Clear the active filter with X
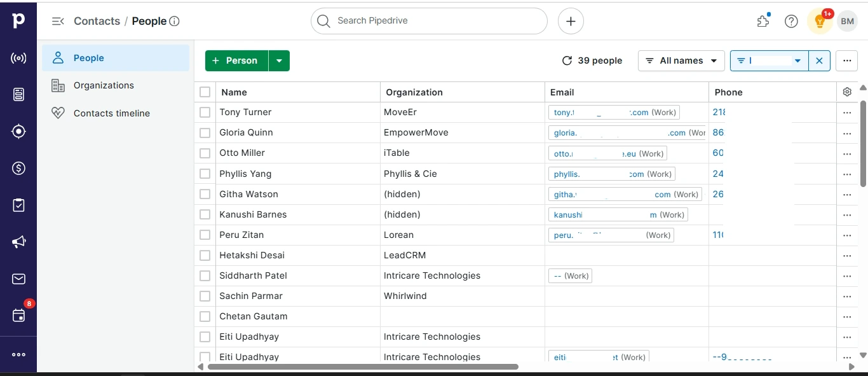Viewport: 868px width, 376px height. tap(819, 60)
